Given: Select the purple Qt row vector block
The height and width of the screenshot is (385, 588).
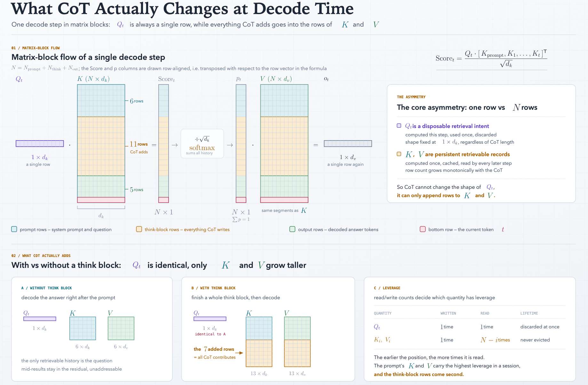Looking at the screenshot, I should [x=40, y=144].
